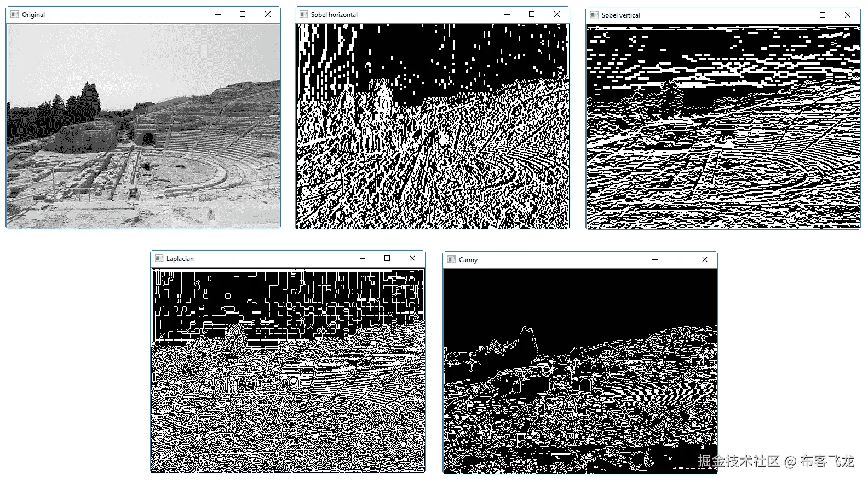This screenshot has width=868, height=482.
Task: Close the Canny window
Action: point(705,259)
